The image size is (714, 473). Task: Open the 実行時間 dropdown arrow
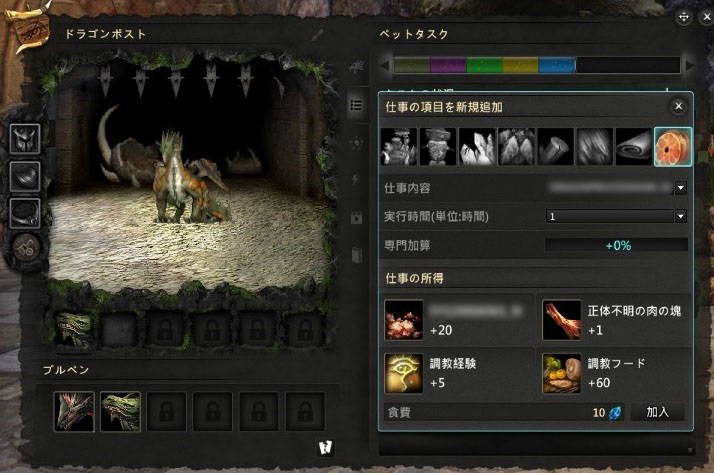[x=680, y=216]
